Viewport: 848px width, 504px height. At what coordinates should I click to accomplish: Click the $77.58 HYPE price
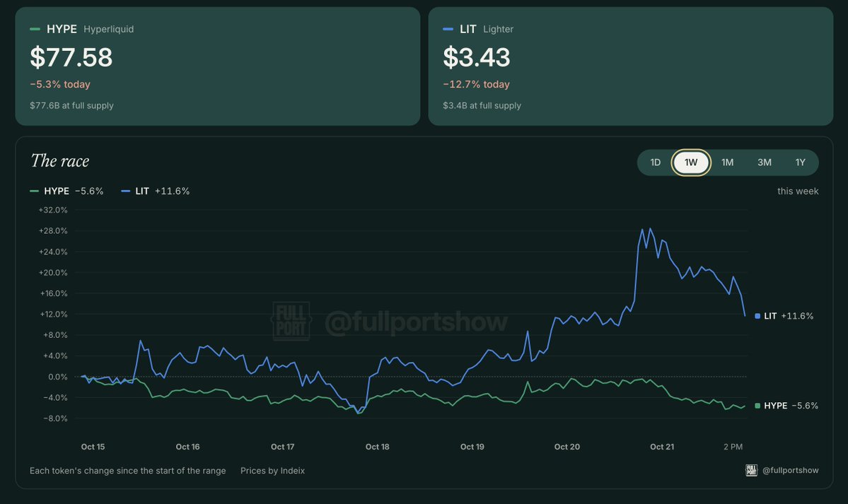[71, 57]
